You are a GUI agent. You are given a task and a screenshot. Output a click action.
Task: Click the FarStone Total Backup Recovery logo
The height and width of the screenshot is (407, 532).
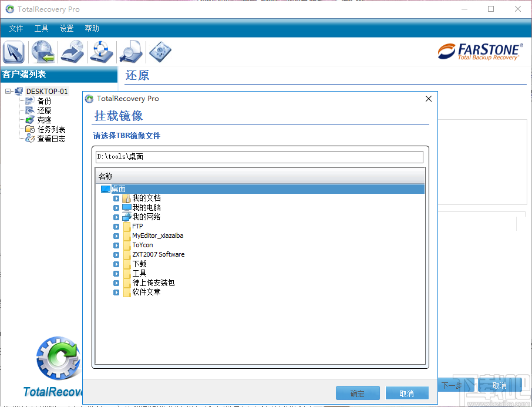click(482, 52)
